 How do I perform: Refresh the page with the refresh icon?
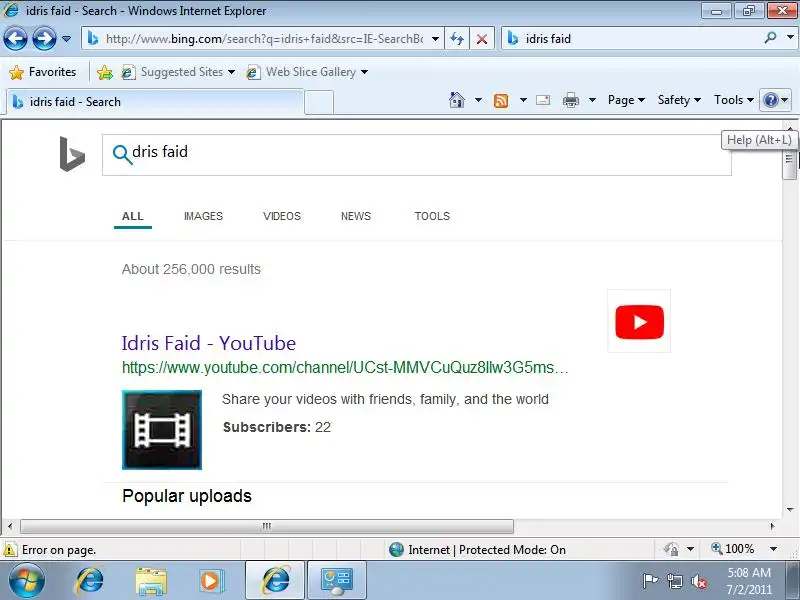coord(457,39)
